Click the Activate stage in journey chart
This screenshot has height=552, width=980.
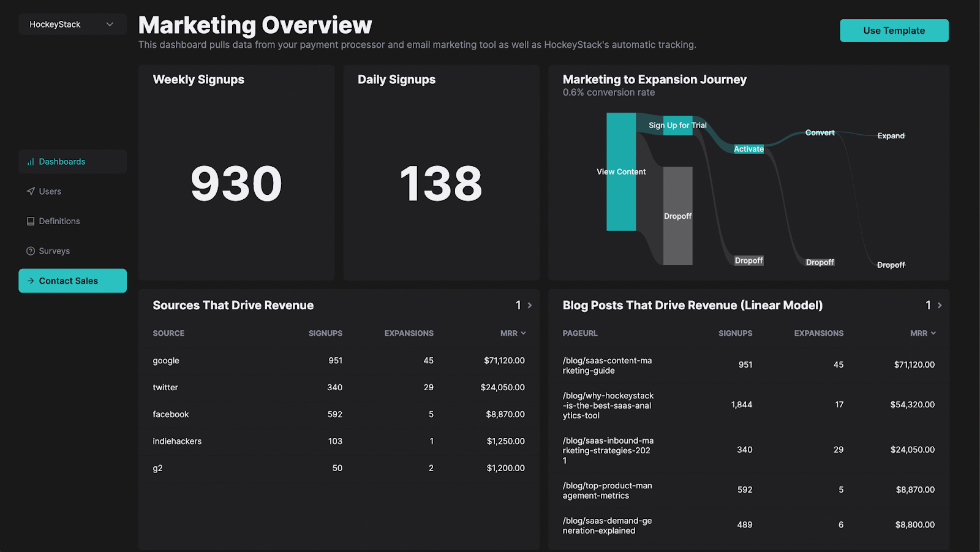(748, 149)
